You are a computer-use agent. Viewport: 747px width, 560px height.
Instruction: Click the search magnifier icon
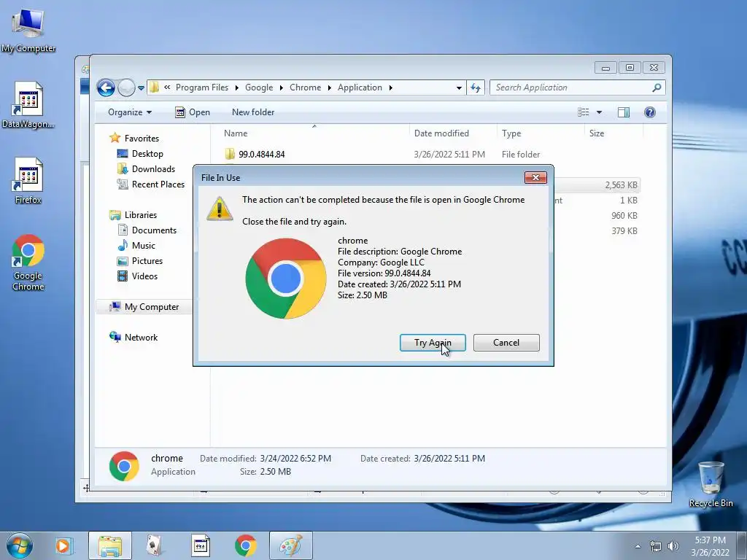pyautogui.click(x=657, y=87)
